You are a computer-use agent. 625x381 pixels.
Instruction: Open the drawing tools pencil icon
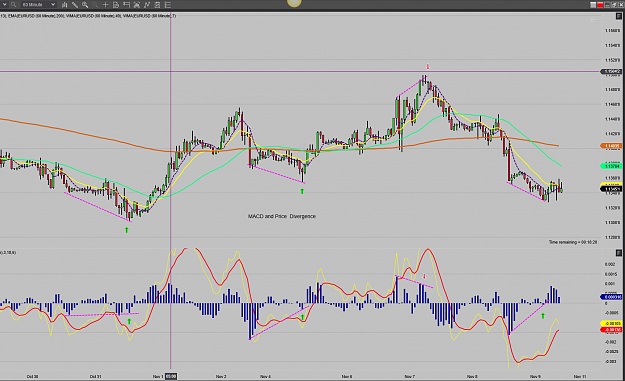click(75, 5)
